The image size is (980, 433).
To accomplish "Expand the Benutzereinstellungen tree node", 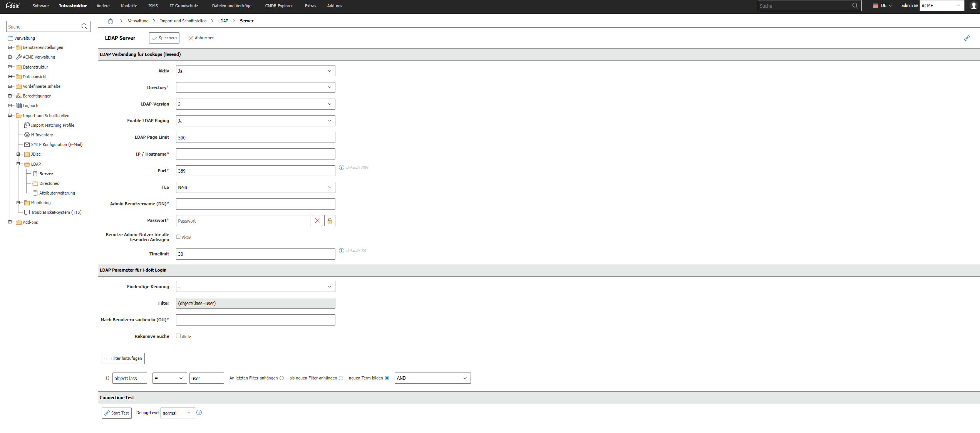I will coord(10,47).
